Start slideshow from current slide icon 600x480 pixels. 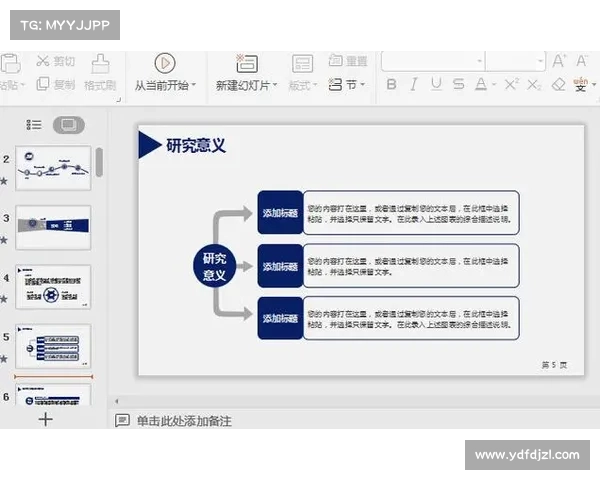(x=165, y=63)
